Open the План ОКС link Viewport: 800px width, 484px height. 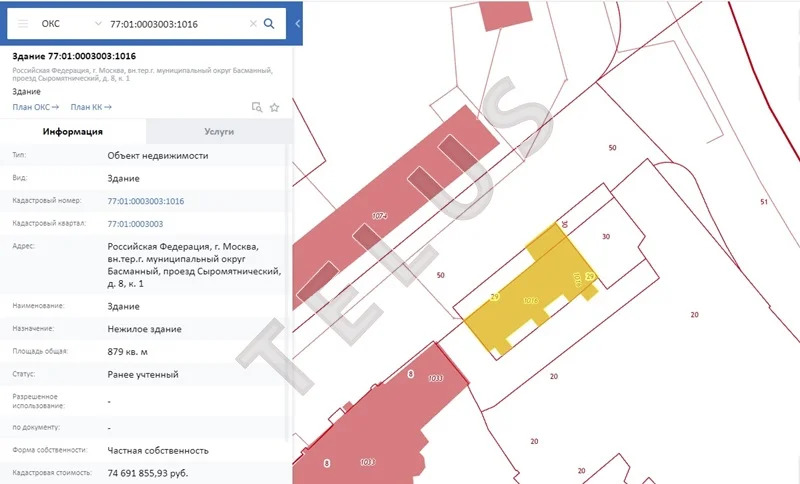(35, 107)
